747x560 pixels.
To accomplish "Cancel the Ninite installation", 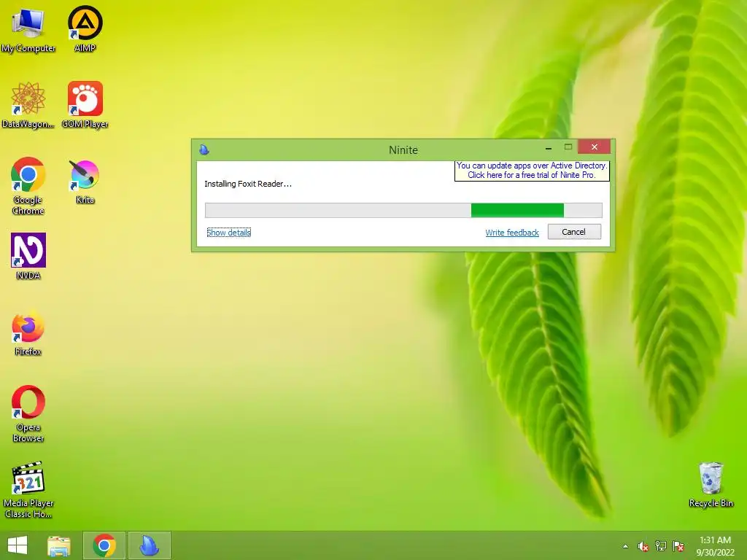I will [x=574, y=232].
